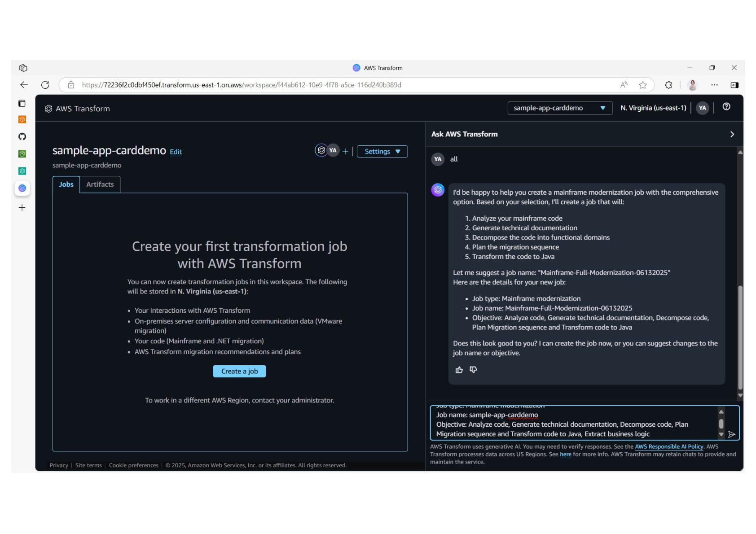Click the AWS Transform agent collaborator icon
Viewport: 756px width, 534px height.
click(321, 150)
